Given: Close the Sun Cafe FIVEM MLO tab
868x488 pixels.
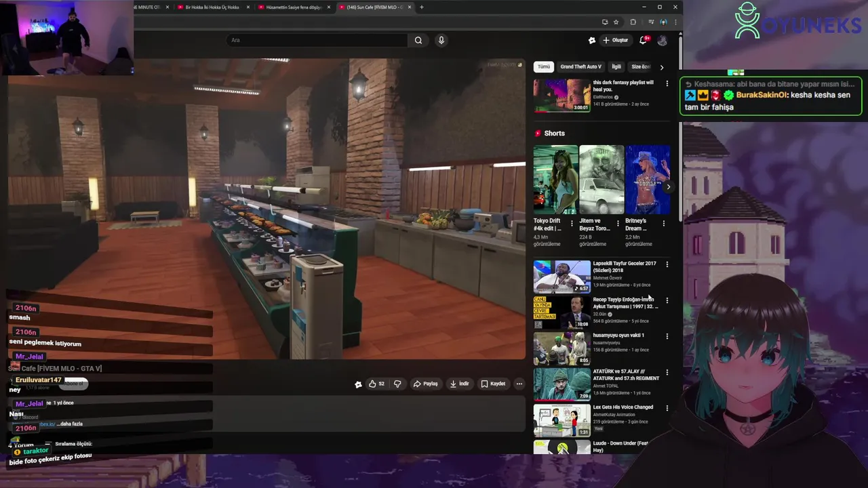Looking at the screenshot, I should pos(409,7).
